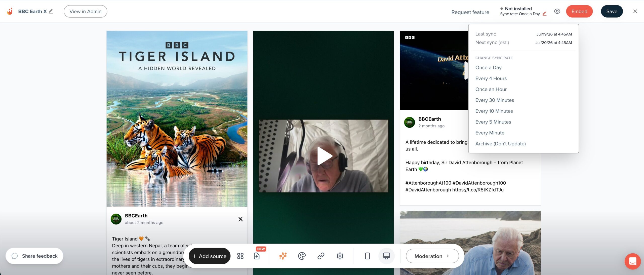
Task: Click Share feedback button
Action: coord(34,256)
